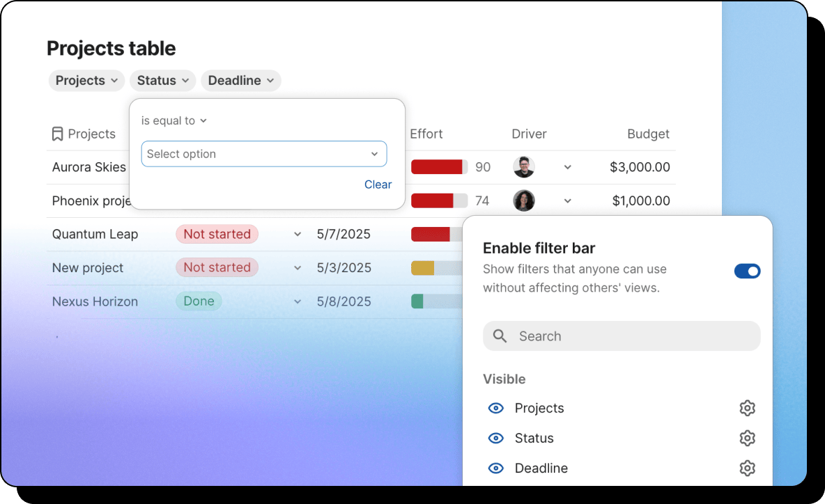
Task: Click the bookmark icon beside Projects column header
Action: [x=57, y=134]
